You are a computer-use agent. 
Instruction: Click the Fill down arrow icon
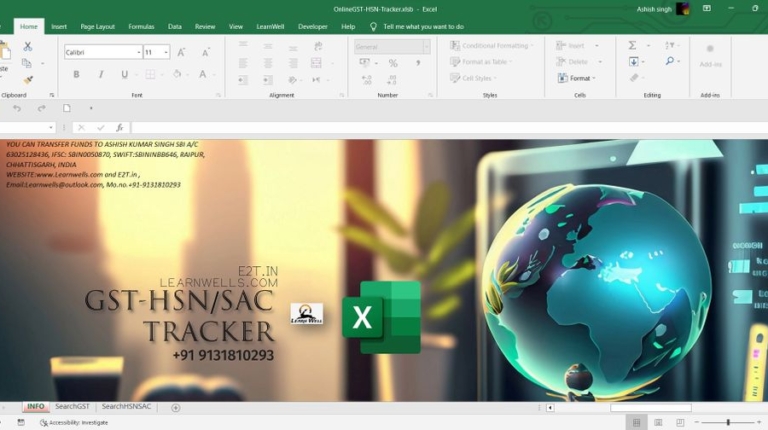(x=633, y=62)
